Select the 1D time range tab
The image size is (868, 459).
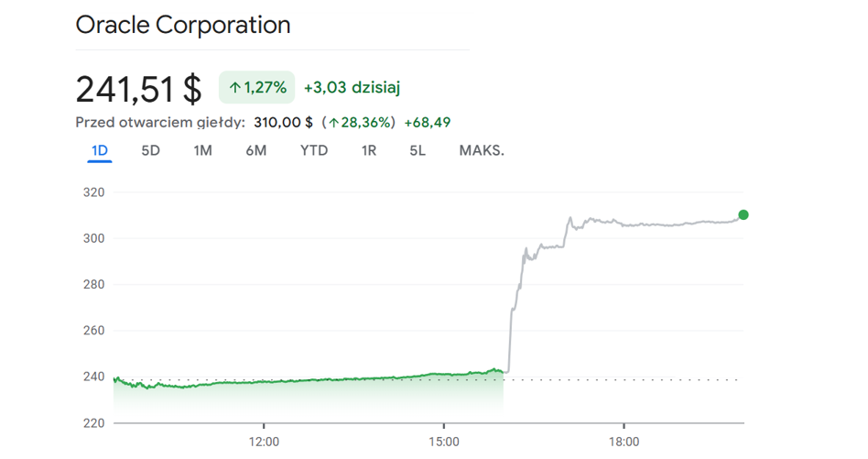[x=100, y=150]
